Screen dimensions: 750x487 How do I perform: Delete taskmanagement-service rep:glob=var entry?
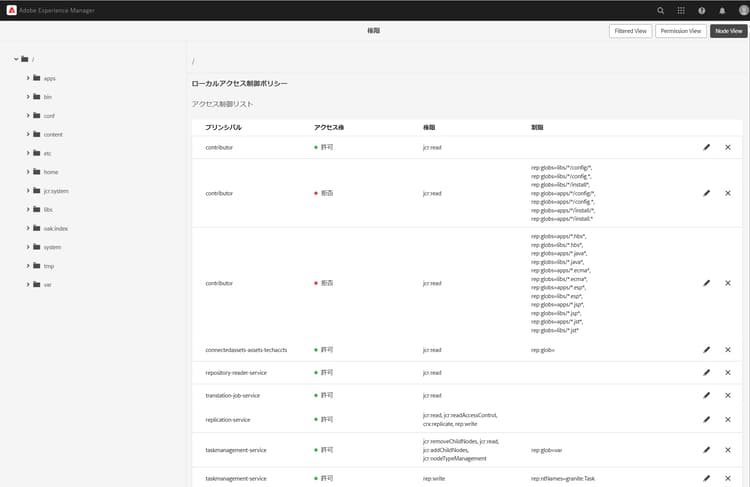pos(728,450)
